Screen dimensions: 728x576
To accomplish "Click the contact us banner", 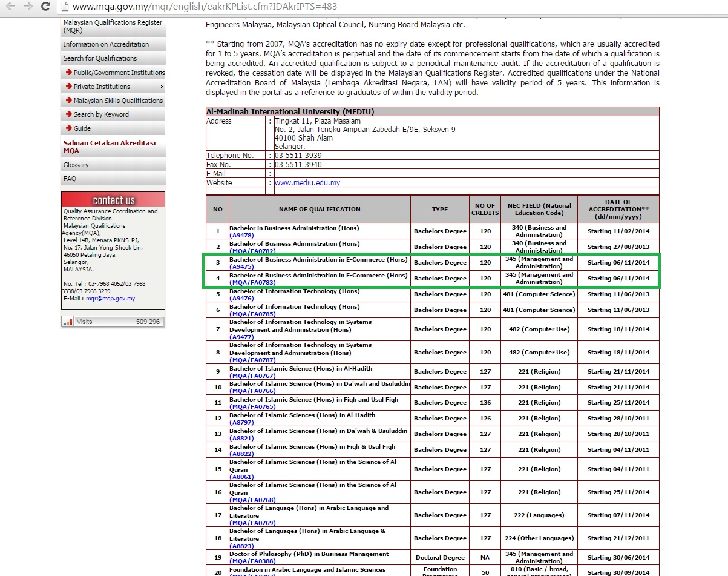I will (x=113, y=200).
